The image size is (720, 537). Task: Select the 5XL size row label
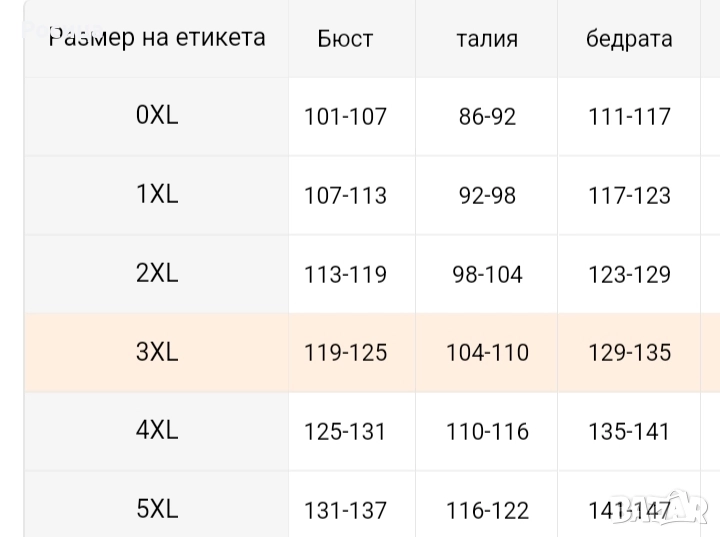(157, 509)
